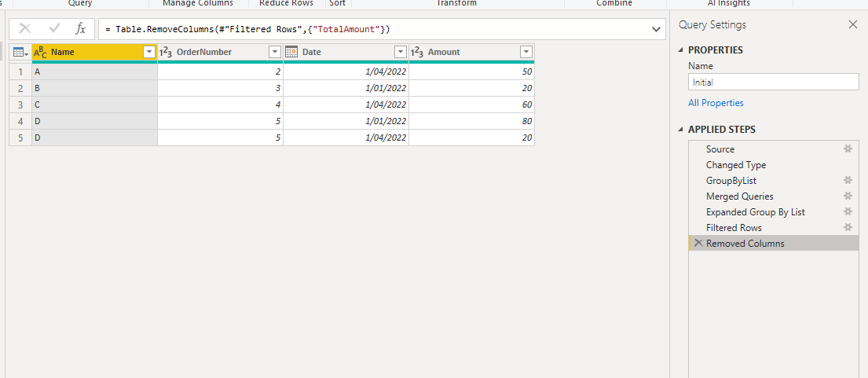Open the Name column filter dropdown
Screen dimensions: 868x378
point(149,52)
